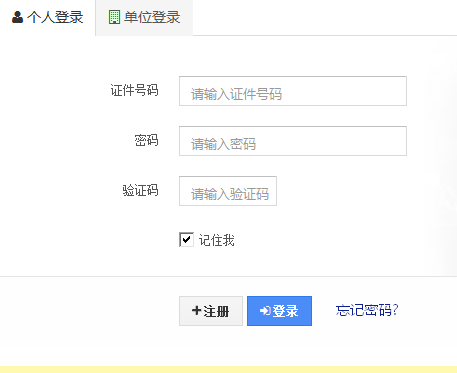This screenshot has height=373, width=457.
Task: Click the sign-in arrow icon on 登录
Action: coord(265,311)
